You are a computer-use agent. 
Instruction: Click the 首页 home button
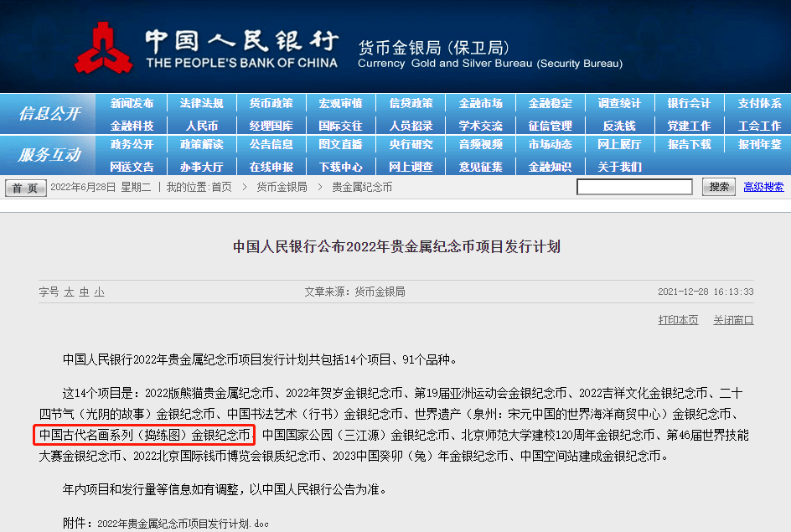pos(26,188)
